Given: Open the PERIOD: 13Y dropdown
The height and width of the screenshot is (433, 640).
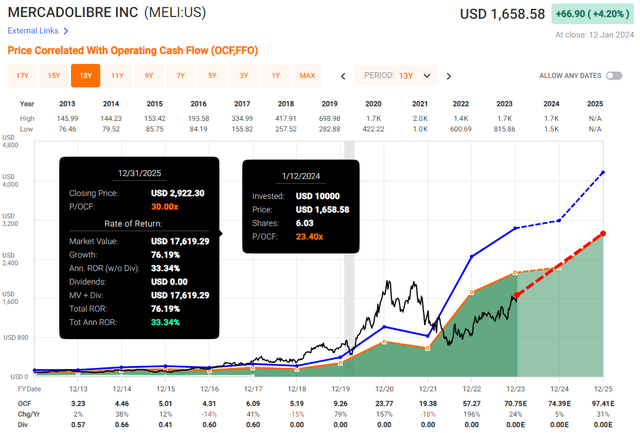Looking at the screenshot, I should 396,75.
